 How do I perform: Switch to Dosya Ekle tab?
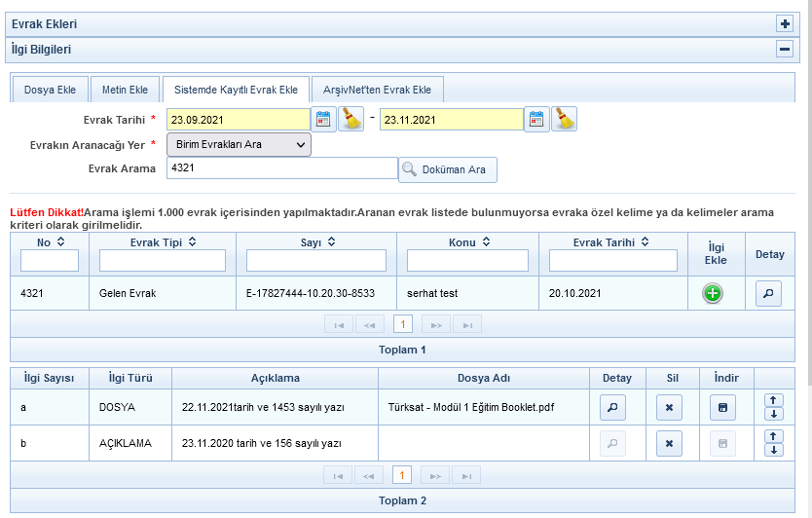50,90
